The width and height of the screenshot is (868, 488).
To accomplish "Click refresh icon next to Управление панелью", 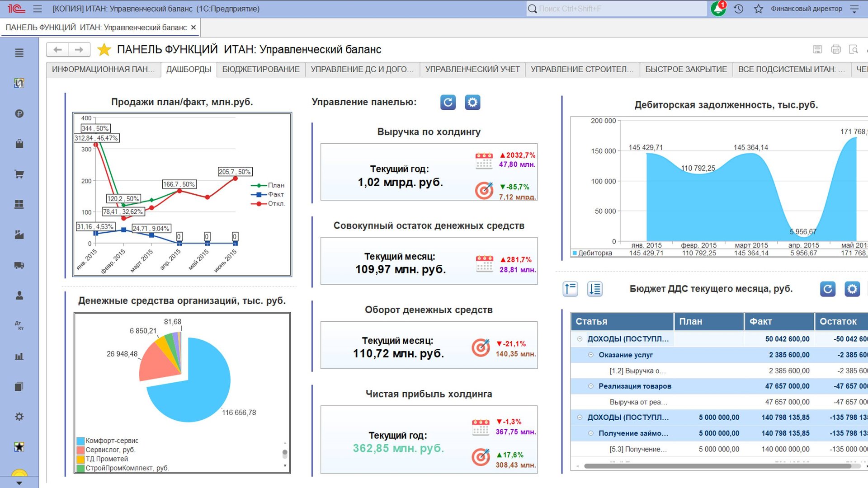I will coord(448,103).
